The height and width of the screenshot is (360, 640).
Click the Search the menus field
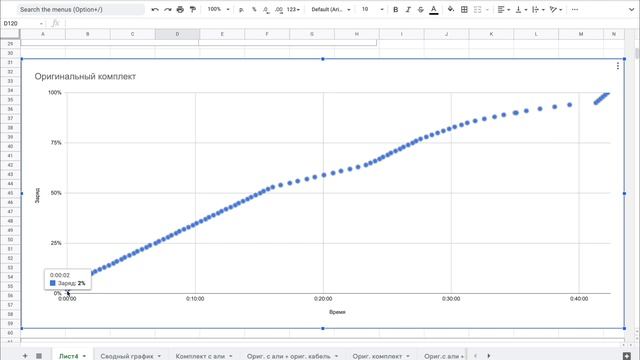(x=81, y=9)
